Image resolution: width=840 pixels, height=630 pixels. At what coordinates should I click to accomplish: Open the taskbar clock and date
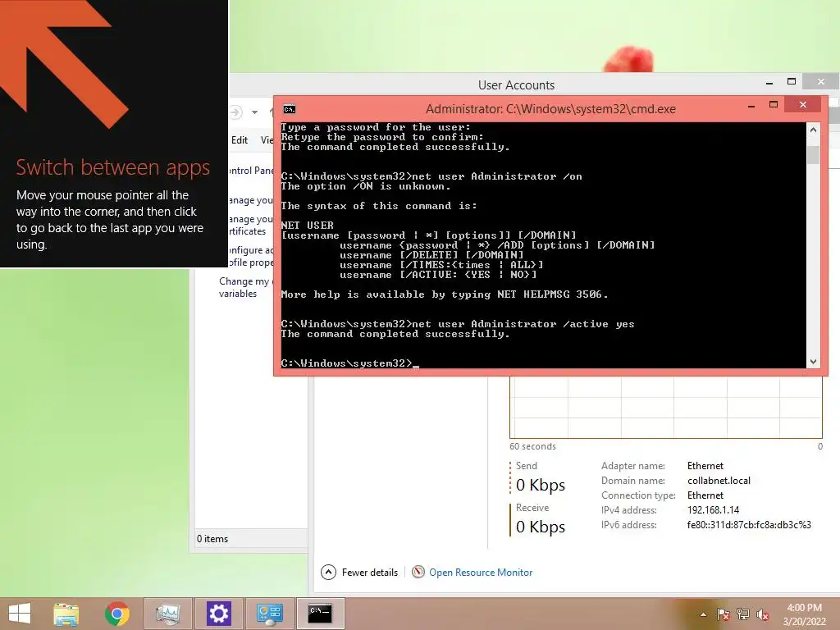(804, 614)
